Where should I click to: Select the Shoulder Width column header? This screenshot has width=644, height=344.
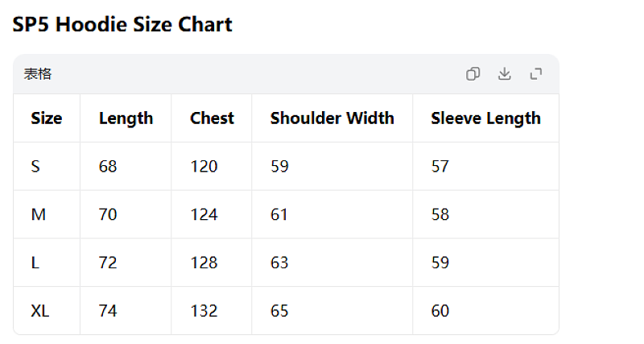click(332, 118)
